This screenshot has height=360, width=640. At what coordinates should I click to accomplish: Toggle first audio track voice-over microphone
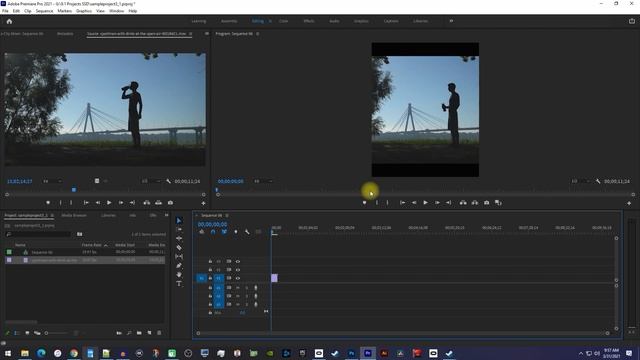256,288
